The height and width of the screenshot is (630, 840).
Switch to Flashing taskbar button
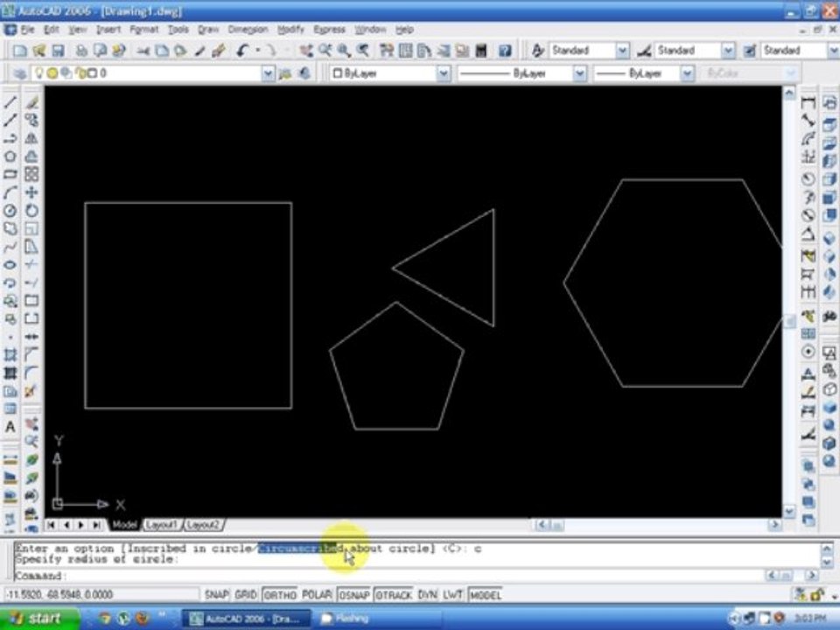[375, 619]
